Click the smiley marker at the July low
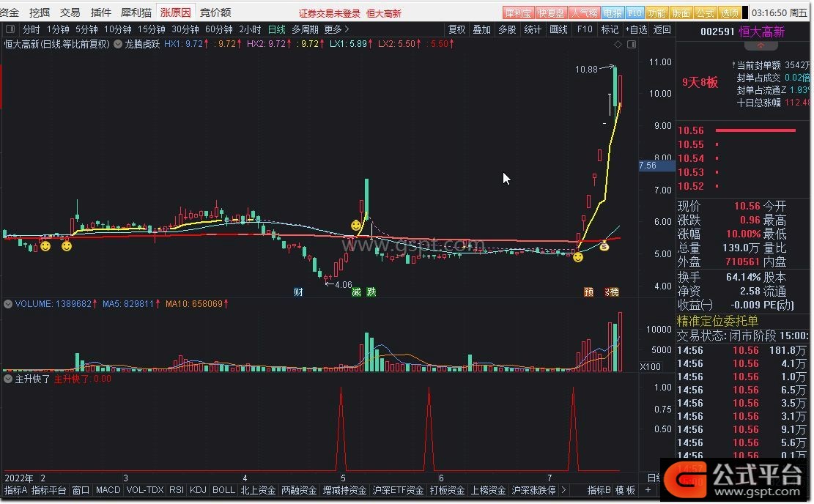Viewport: 814px width, 504px height. pos(578,256)
